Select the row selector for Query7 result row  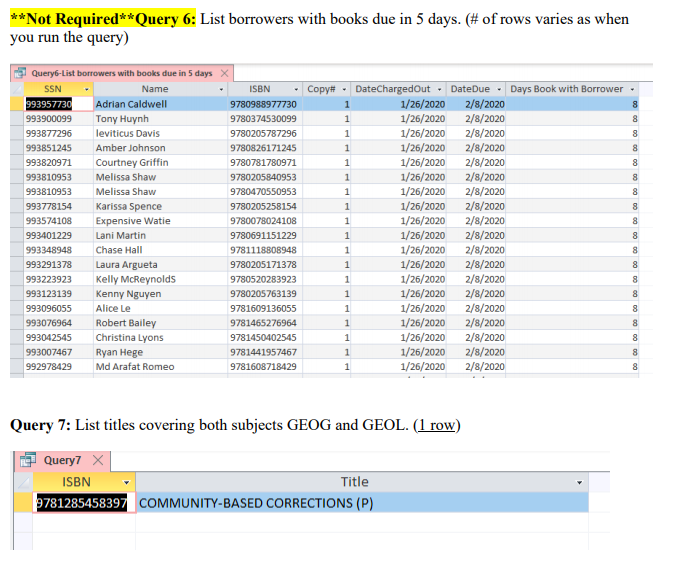pyautogui.click(x=23, y=503)
